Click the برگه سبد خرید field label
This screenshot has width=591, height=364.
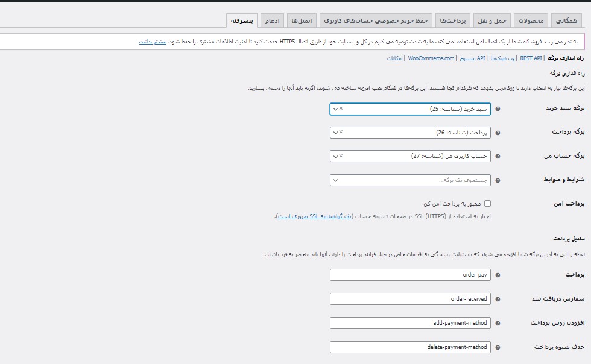click(x=565, y=108)
